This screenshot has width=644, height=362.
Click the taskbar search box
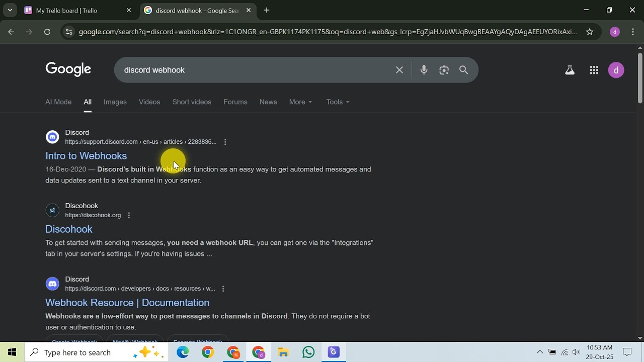[97, 352]
